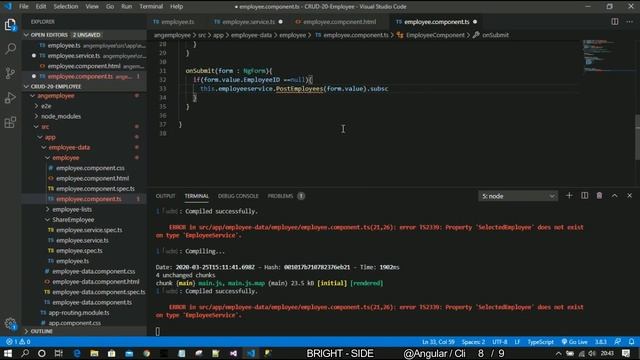Collapse the src folder

pos(45,127)
